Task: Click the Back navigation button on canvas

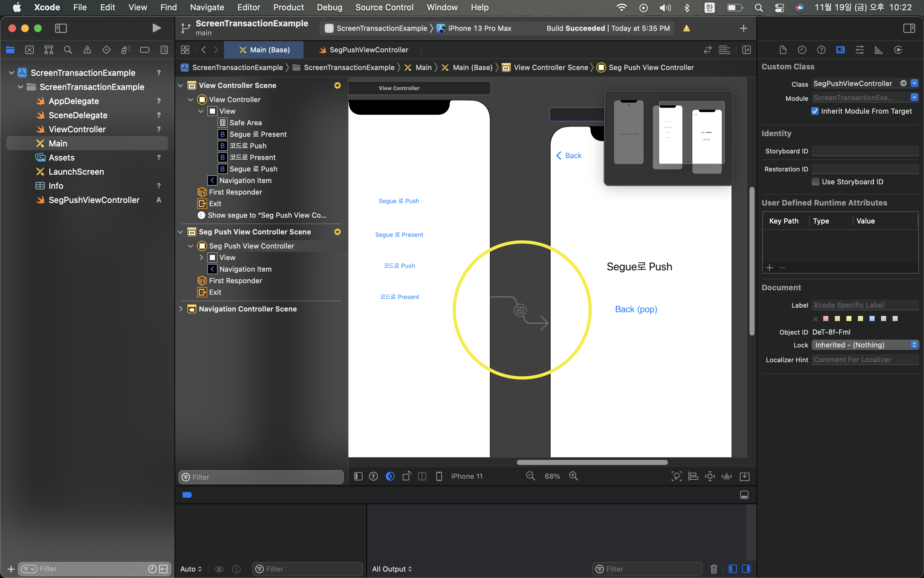Action: pos(569,156)
